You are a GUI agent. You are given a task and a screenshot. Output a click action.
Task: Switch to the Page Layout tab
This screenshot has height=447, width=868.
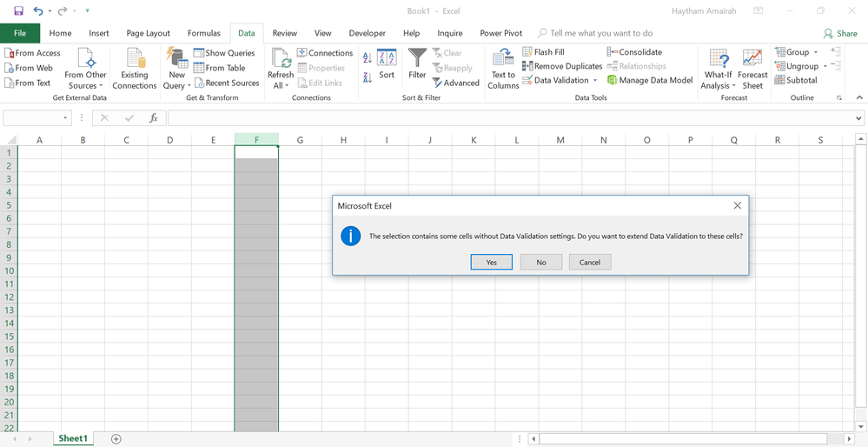(x=149, y=33)
